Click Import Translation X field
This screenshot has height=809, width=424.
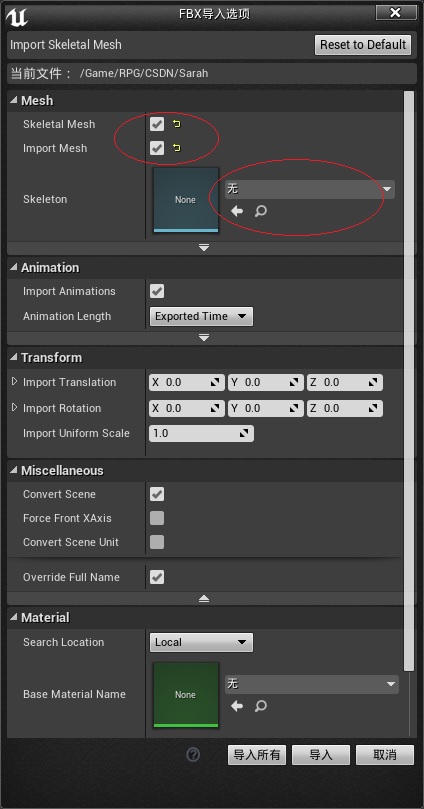pyautogui.click(x=187, y=382)
